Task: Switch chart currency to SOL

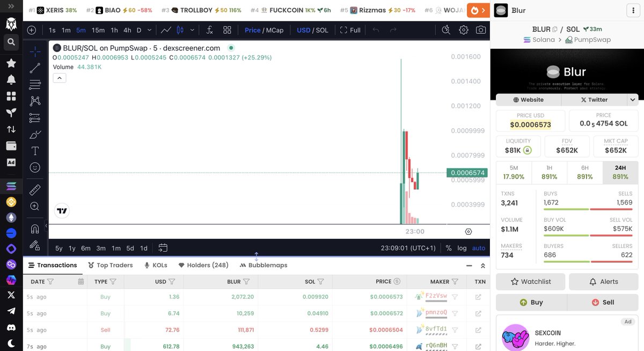Action: pos(322,30)
